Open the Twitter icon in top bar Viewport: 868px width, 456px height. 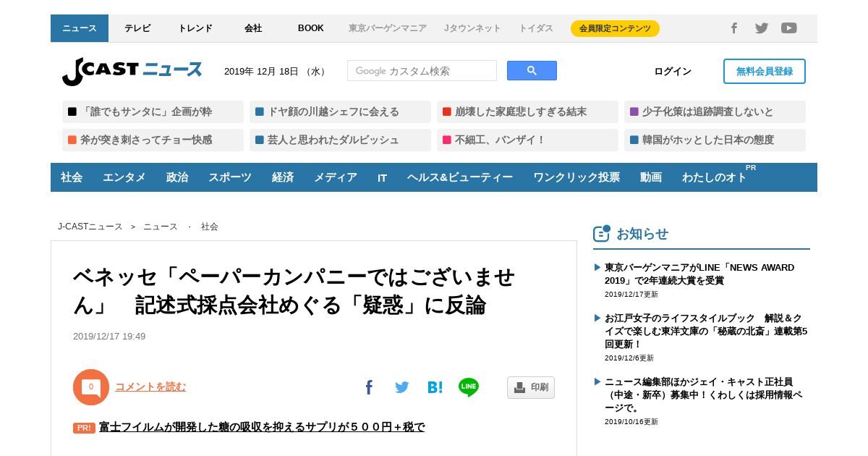pyautogui.click(x=762, y=28)
